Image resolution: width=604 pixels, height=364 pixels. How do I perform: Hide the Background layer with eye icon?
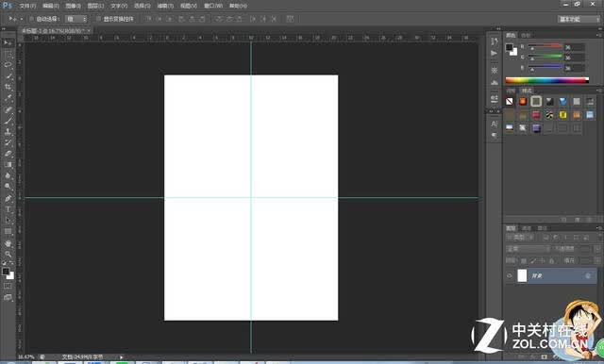[510, 275]
